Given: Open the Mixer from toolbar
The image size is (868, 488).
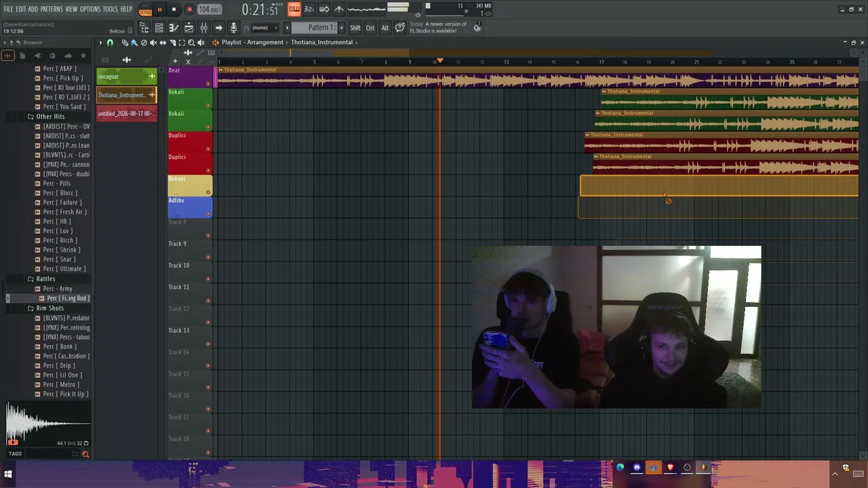Looking at the screenshot, I should pos(203,28).
